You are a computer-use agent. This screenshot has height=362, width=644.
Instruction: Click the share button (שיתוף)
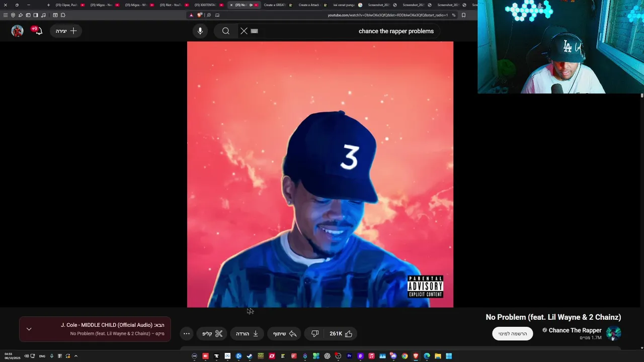point(285,334)
